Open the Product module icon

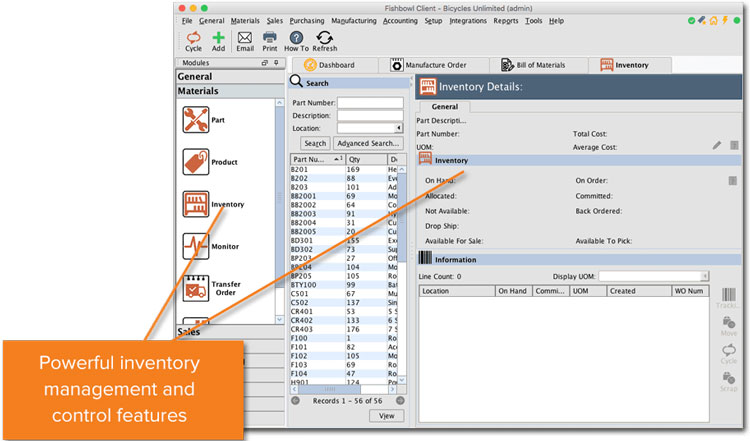tap(196, 162)
